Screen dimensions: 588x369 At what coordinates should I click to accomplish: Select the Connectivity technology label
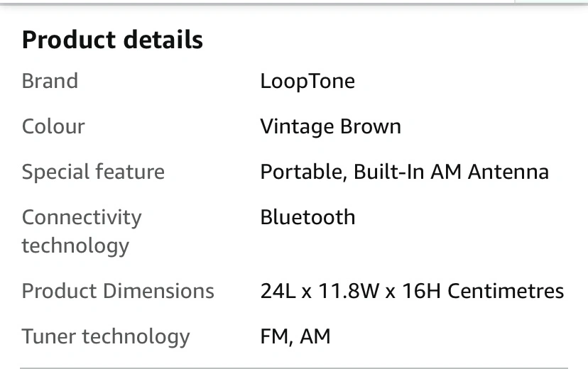coord(82,231)
